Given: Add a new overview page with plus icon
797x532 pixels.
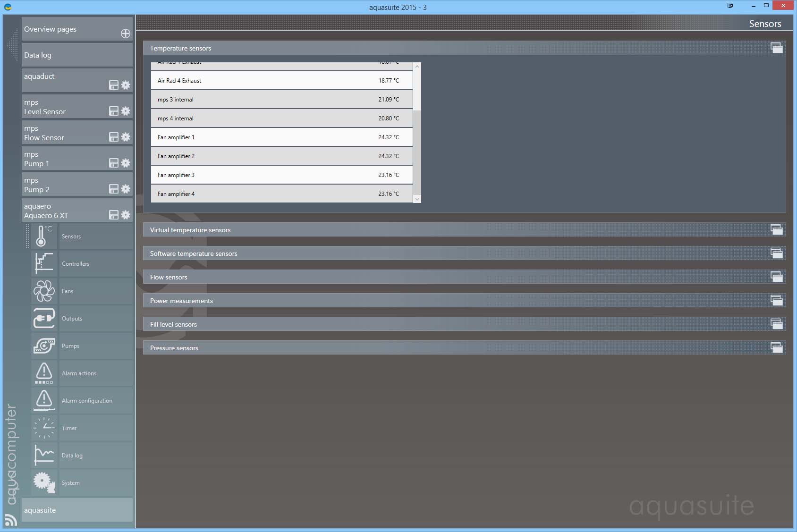Looking at the screenshot, I should pos(126,34).
